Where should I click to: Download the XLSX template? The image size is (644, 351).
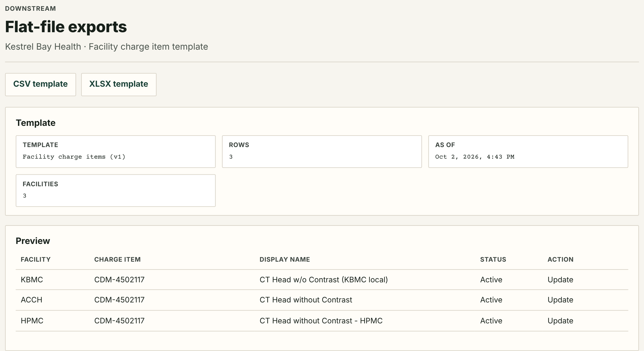pyautogui.click(x=119, y=85)
